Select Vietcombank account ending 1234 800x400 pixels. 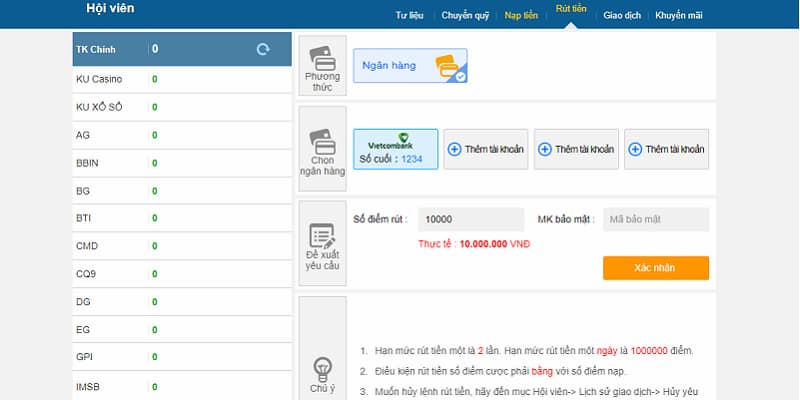[x=395, y=149]
